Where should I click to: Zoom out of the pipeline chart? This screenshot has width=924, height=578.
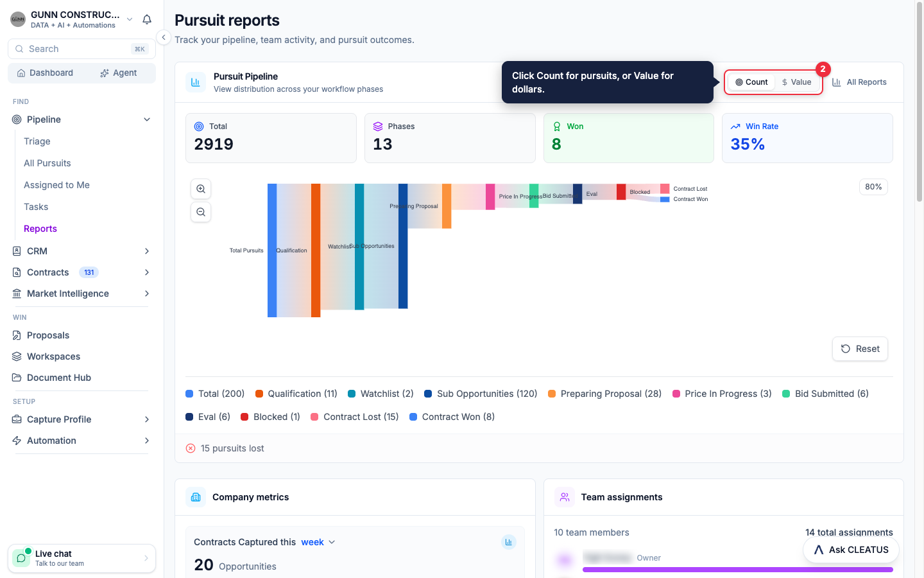pos(201,212)
